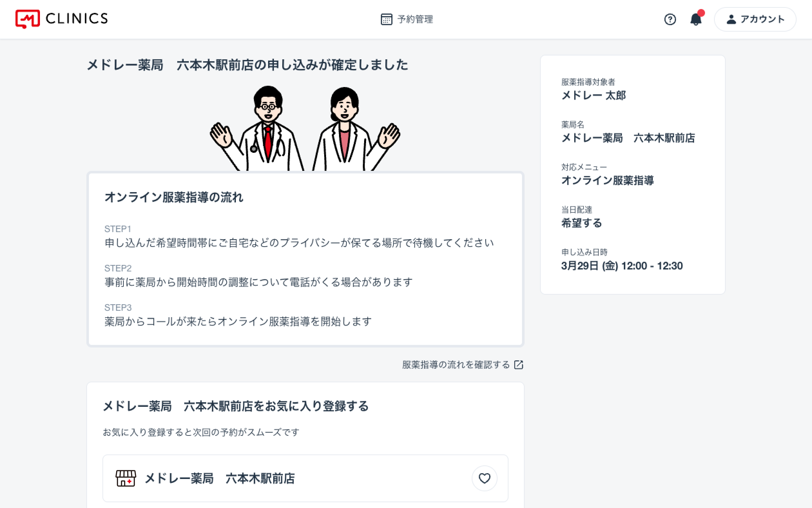Select date 3月29日 (金) 12:00 - 12:30

tap(622, 266)
